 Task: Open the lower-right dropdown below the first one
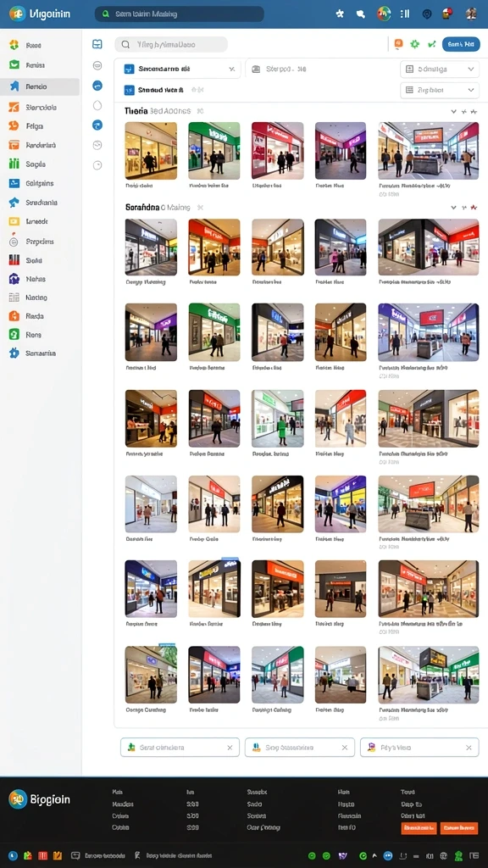(440, 90)
